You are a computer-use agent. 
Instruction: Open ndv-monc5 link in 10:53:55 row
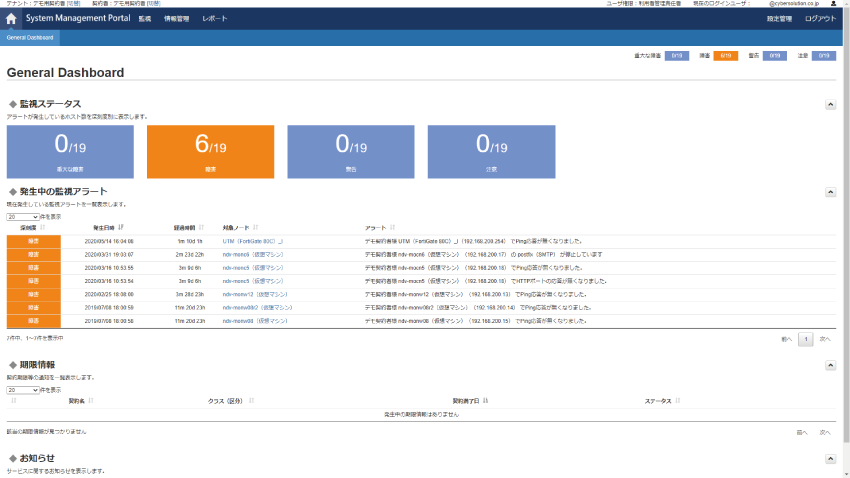click(x=253, y=268)
